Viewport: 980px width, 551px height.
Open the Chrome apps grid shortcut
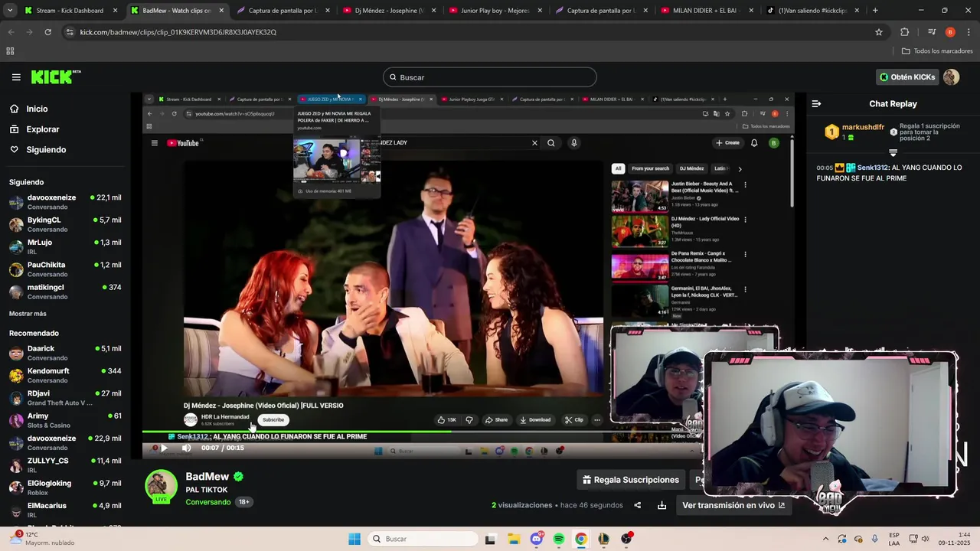[x=10, y=51]
